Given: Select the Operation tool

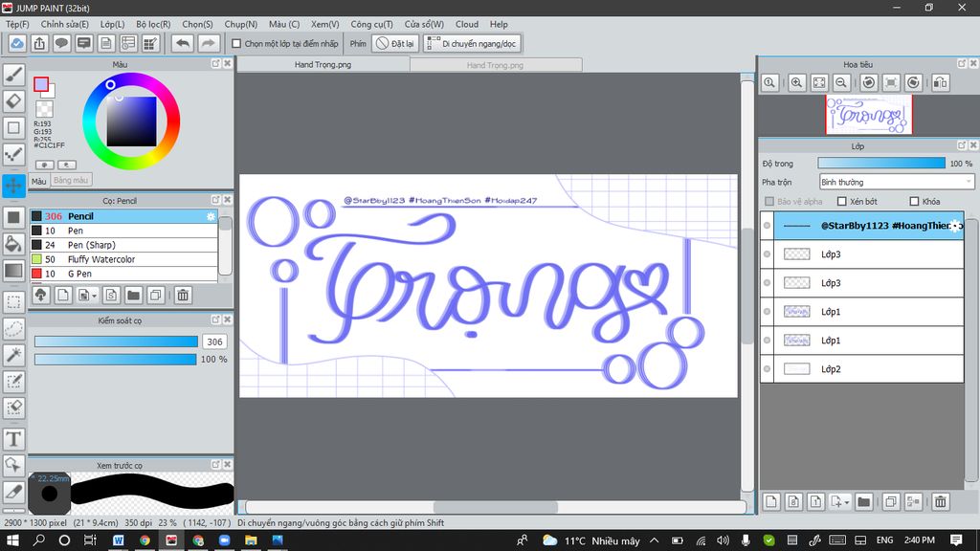Looking at the screenshot, I should coord(13,465).
